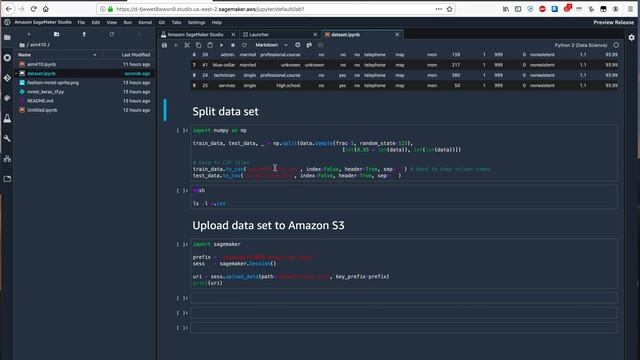Open the Open Tabs sidebar icon
This screenshot has width=640, height=360.
7,179
